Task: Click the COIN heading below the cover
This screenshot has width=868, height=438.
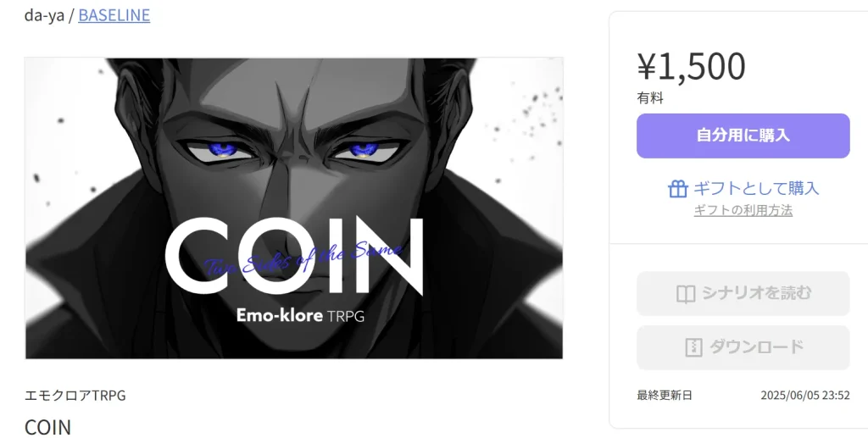Action: click(48, 427)
